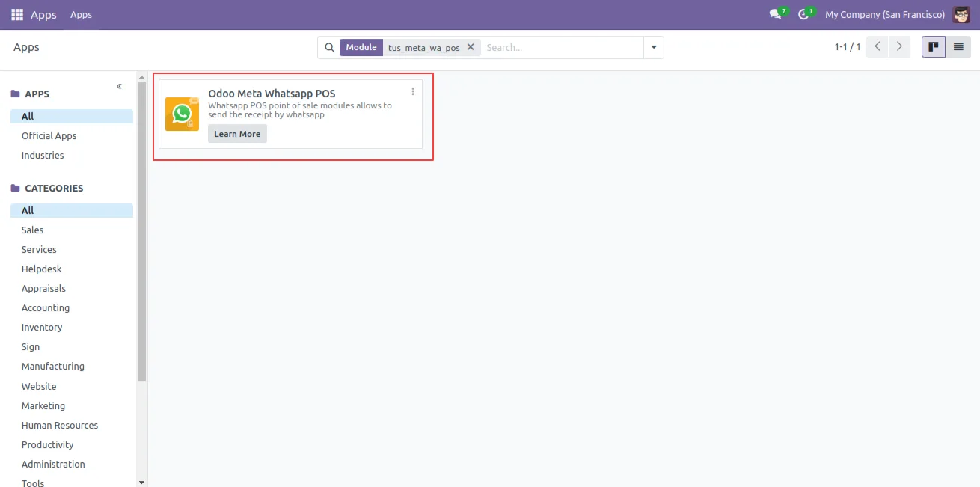Image resolution: width=980 pixels, height=487 pixels.
Task: Click the Apps brand title in navbar
Action: click(x=43, y=15)
